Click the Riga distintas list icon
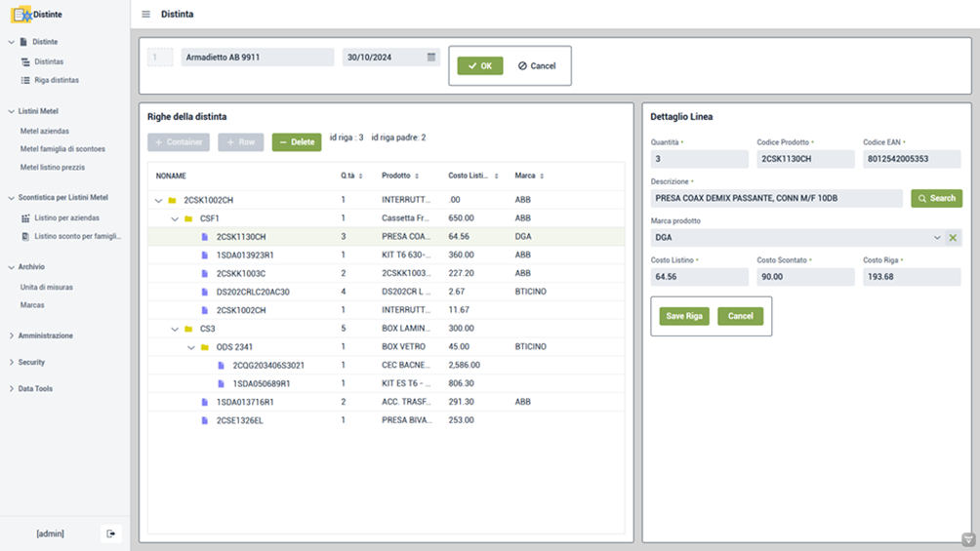 pos(25,80)
